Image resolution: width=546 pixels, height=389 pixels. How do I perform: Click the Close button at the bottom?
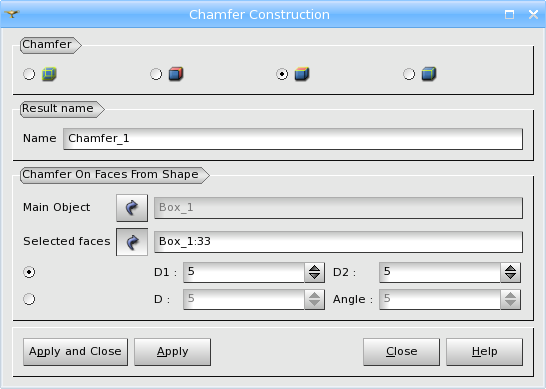(x=401, y=352)
